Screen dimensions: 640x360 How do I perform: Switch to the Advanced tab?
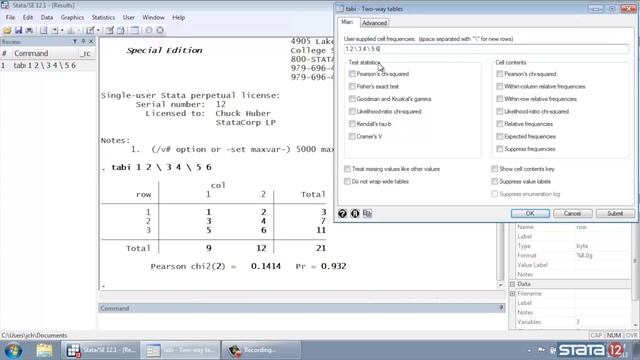click(x=374, y=23)
